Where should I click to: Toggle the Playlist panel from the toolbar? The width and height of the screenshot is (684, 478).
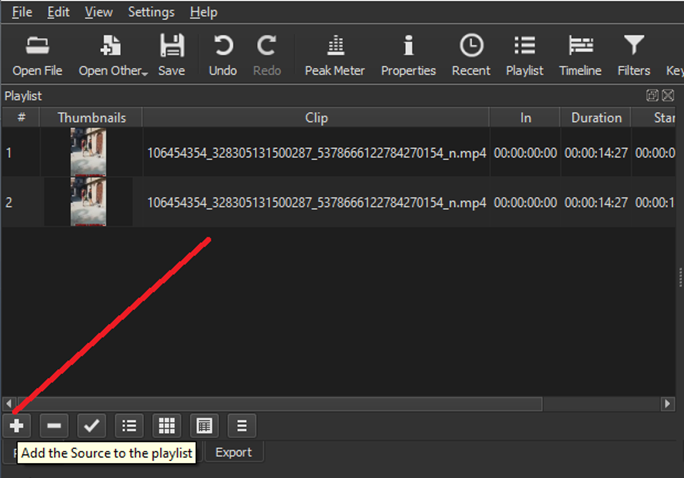tap(525, 55)
